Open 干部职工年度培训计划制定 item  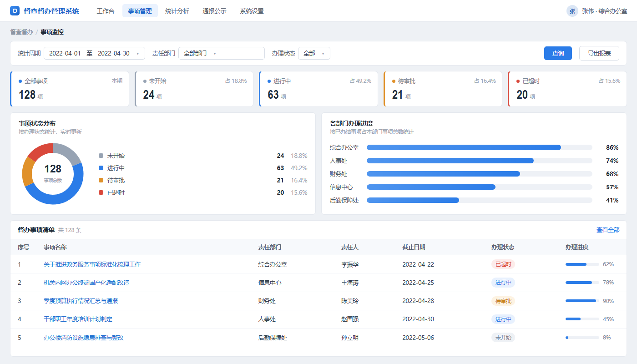[78, 319]
